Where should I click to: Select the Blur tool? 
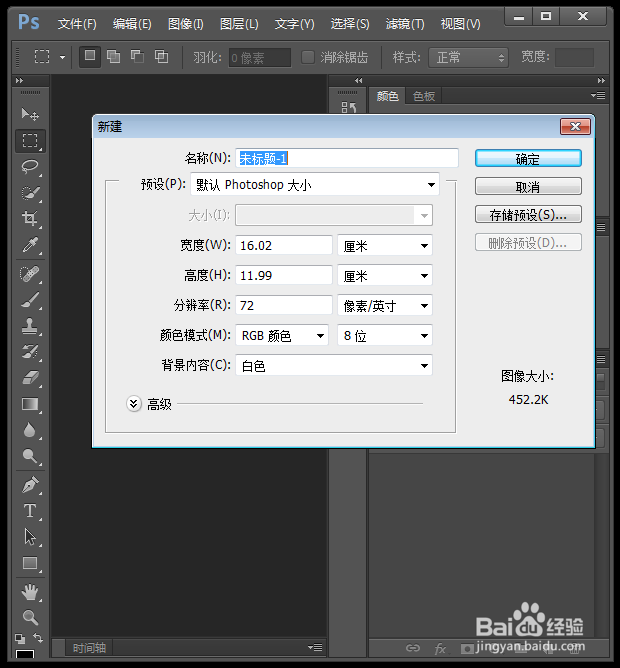pyautogui.click(x=30, y=430)
